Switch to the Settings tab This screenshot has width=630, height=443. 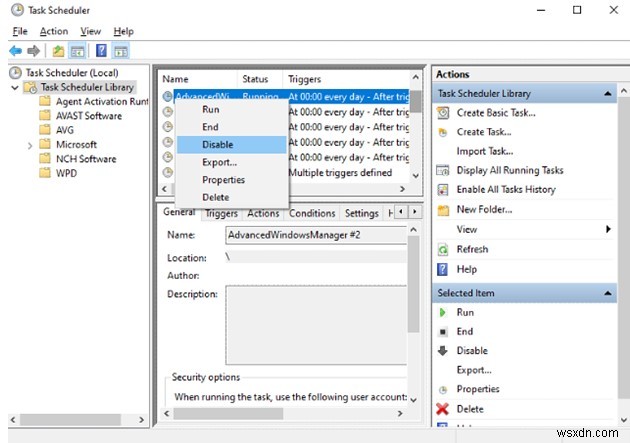click(x=362, y=213)
